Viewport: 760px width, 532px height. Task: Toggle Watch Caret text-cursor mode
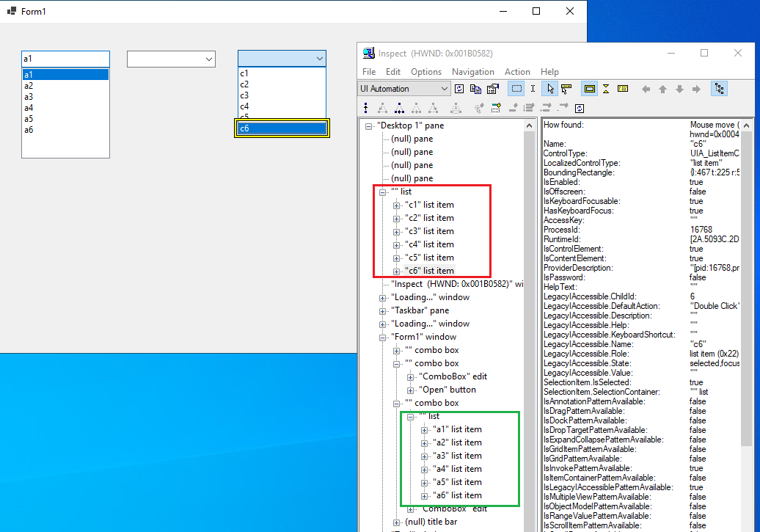tap(533, 88)
